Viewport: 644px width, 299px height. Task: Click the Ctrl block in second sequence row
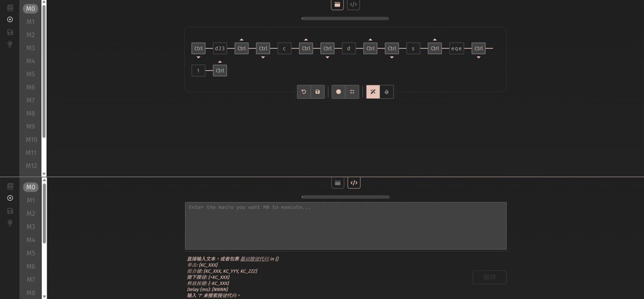(x=220, y=70)
